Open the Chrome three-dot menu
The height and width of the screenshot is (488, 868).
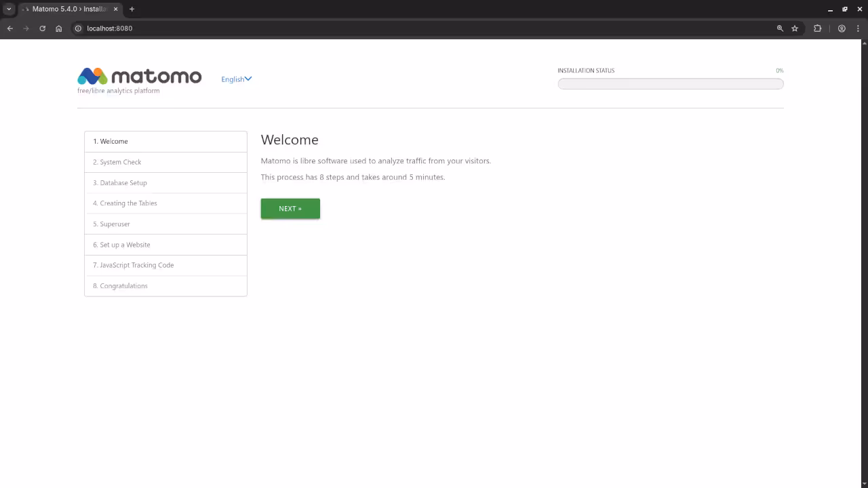pos(858,28)
